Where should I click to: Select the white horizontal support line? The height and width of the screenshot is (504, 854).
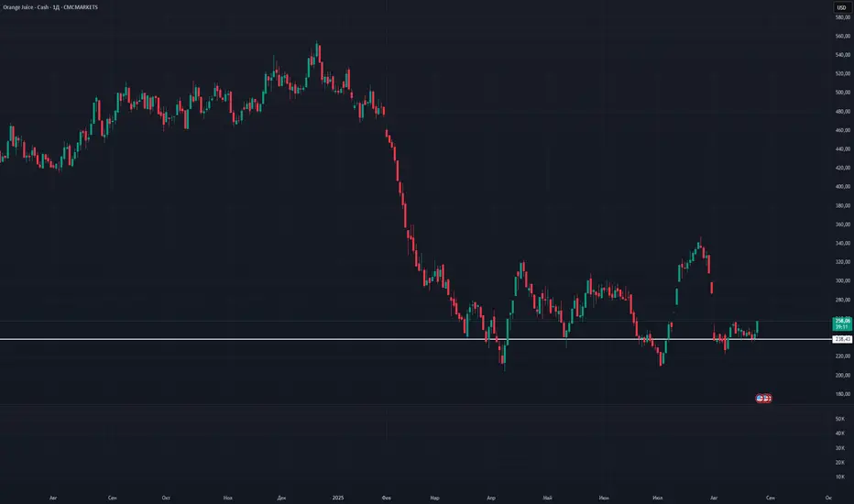tap(416, 339)
